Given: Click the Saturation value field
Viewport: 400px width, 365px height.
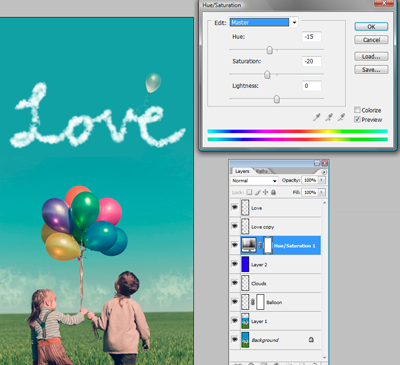Looking at the screenshot, I should pyautogui.click(x=312, y=61).
